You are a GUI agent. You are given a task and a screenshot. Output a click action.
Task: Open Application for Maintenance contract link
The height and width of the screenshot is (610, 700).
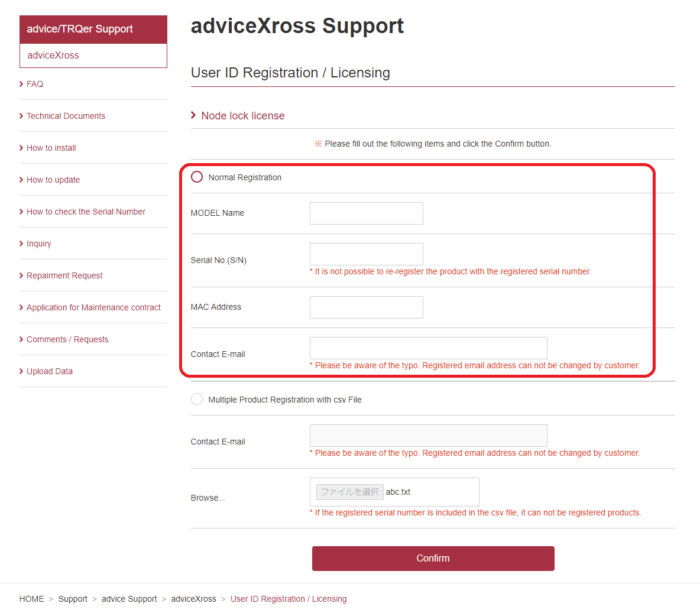(93, 307)
